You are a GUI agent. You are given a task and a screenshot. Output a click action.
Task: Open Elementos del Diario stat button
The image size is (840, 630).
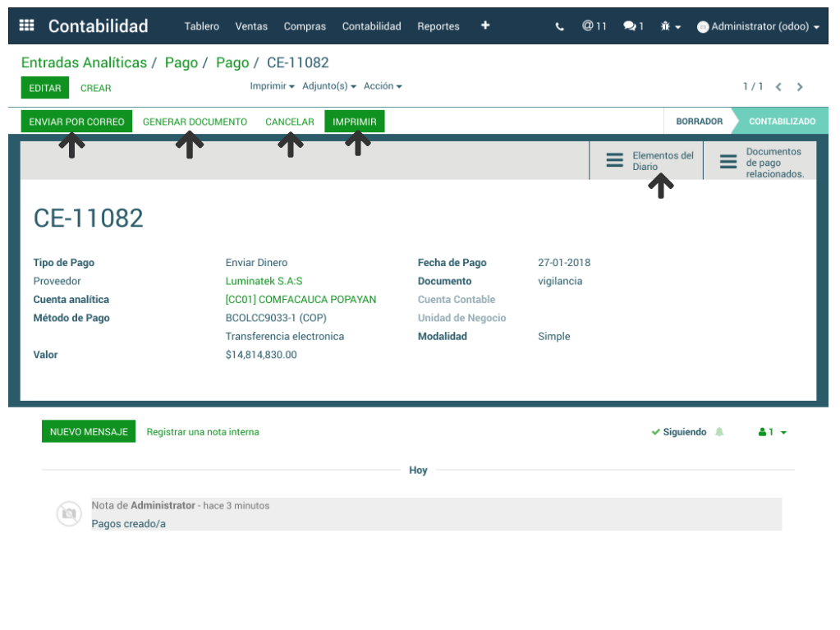pos(646,160)
